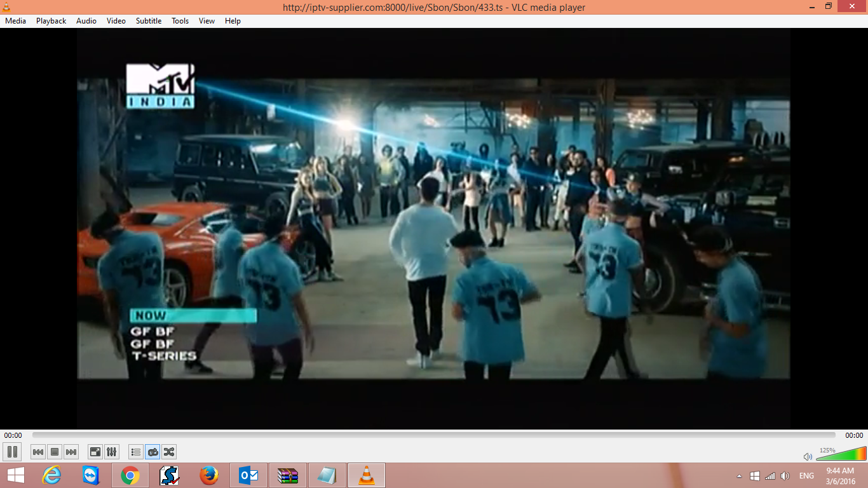Switch to Google Chrome in taskbar
Viewport: 868px width, 488px height.
click(x=130, y=475)
